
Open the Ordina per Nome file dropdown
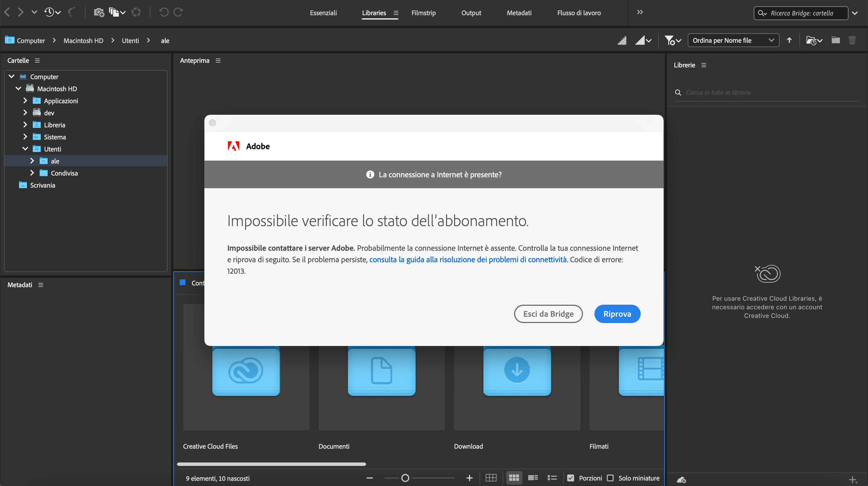click(x=733, y=40)
